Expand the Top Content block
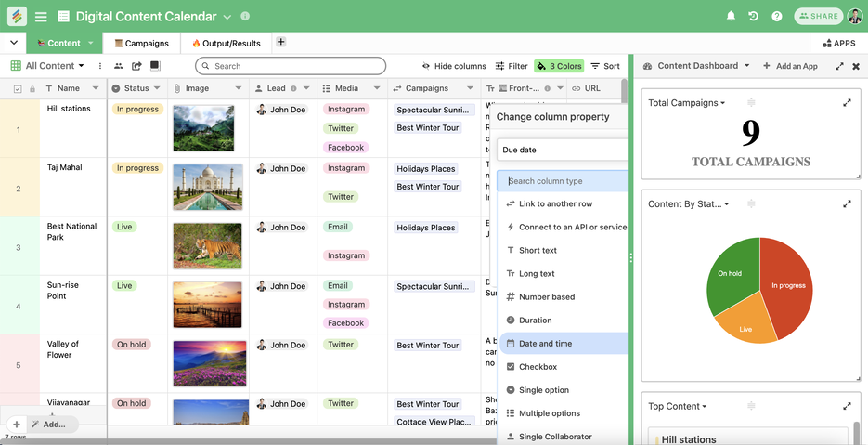Image resolution: width=868 pixels, height=445 pixels. coord(847,406)
